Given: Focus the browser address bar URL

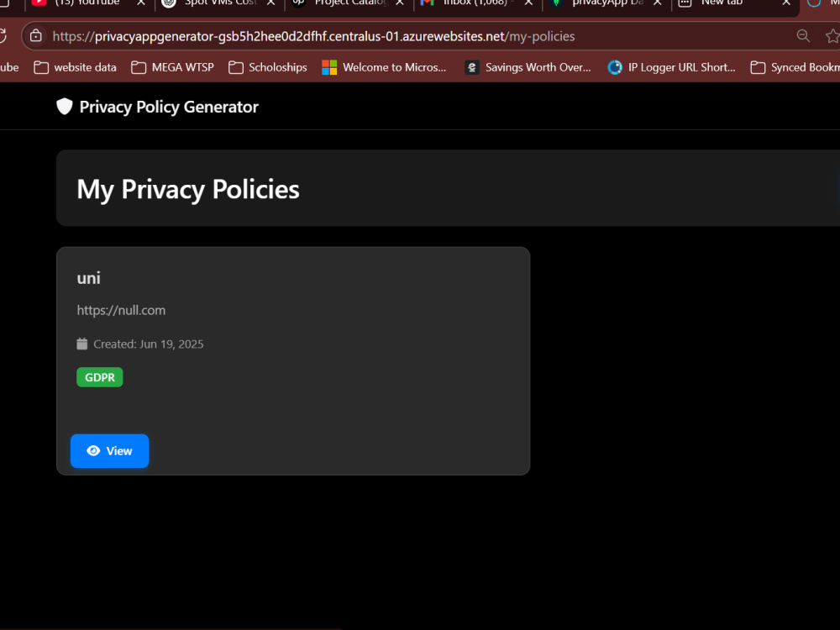Looking at the screenshot, I should 313,36.
